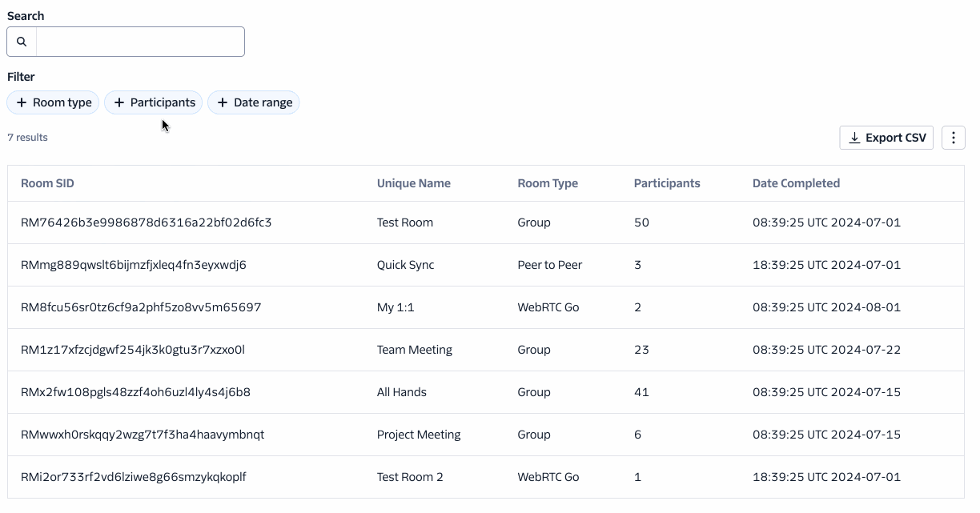
Task: Select the Quick Sync room entry
Action: click(x=405, y=265)
